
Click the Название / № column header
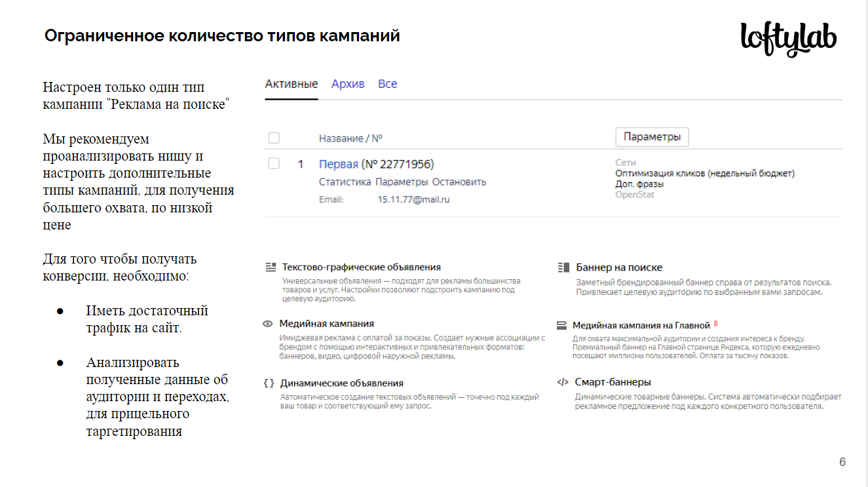(x=350, y=138)
